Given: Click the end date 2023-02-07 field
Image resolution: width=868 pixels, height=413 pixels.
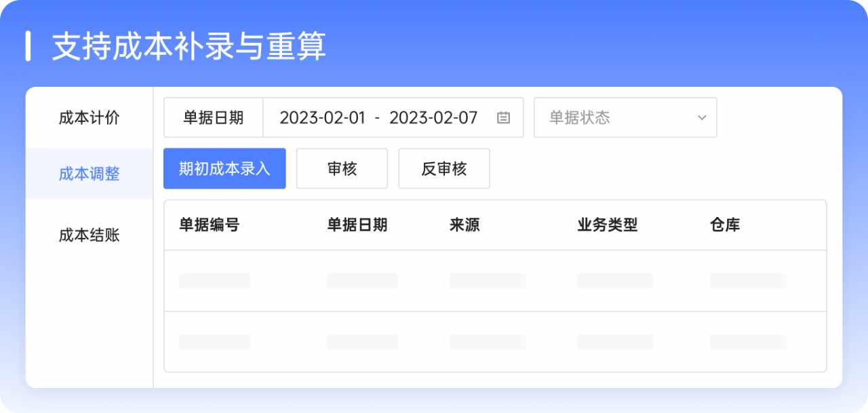Looking at the screenshot, I should (x=433, y=117).
